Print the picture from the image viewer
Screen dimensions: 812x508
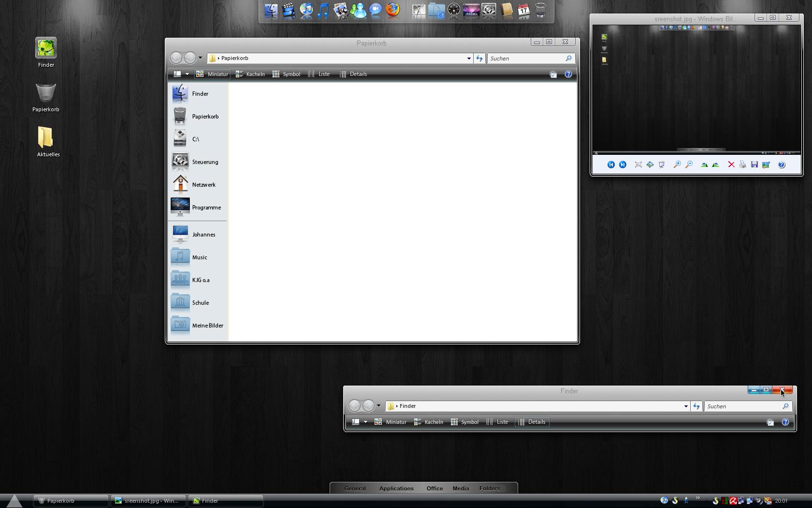coord(743,165)
